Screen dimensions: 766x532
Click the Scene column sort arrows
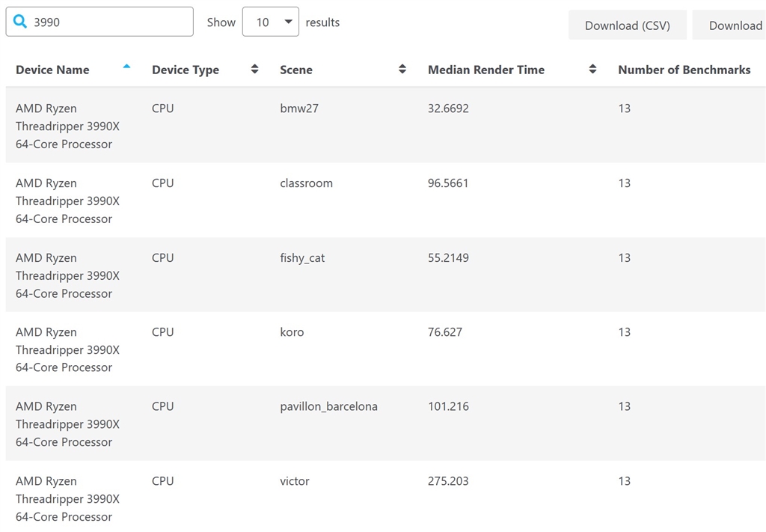402,70
